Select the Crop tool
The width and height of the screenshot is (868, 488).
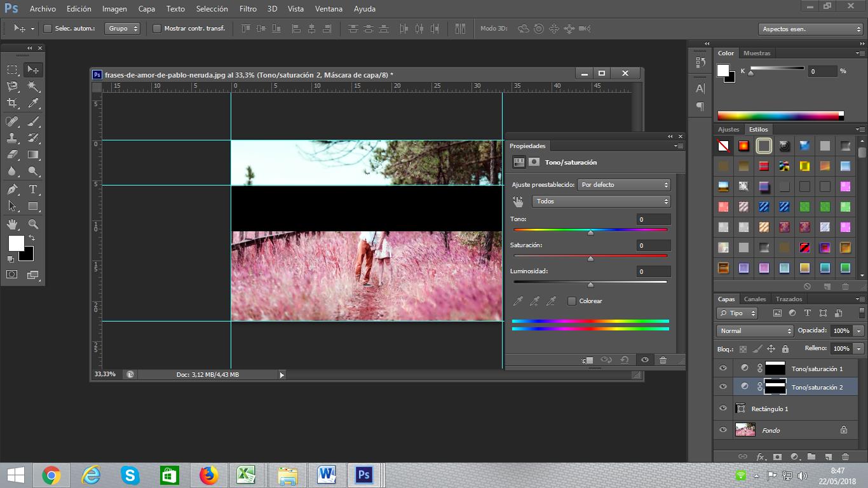tap(12, 103)
